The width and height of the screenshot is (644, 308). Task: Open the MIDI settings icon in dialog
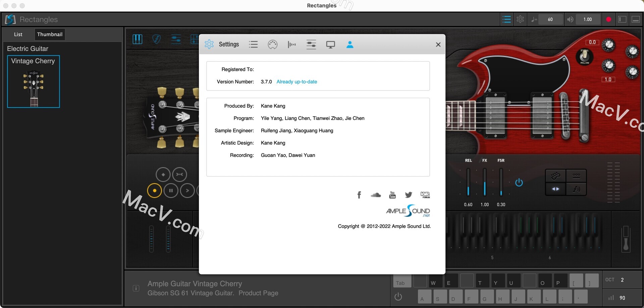point(273,44)
